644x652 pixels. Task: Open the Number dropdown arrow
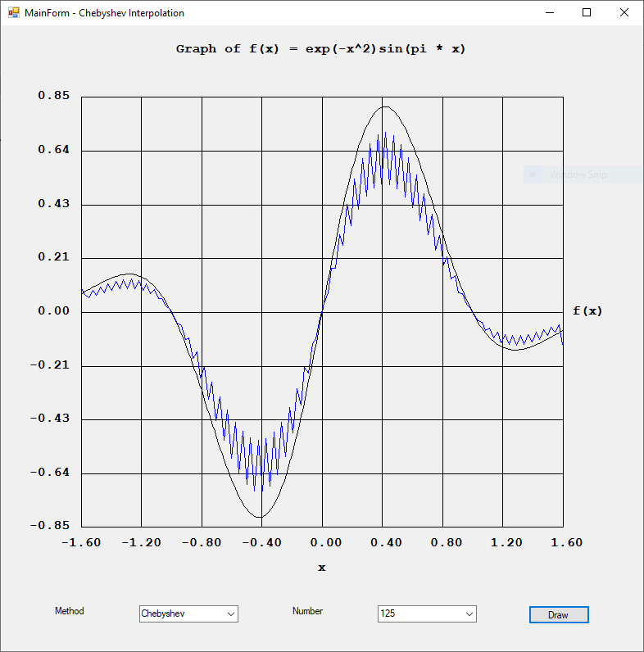469,614
